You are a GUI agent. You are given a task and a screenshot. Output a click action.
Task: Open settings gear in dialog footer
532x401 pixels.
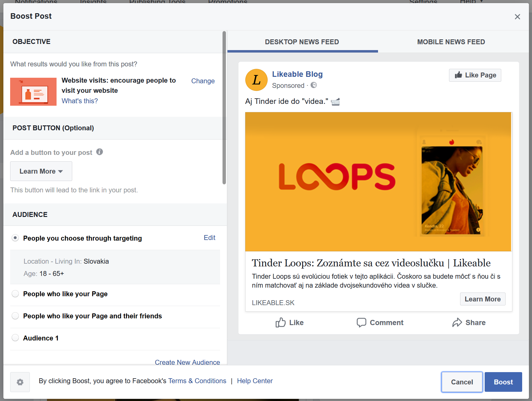coord(20,382)
